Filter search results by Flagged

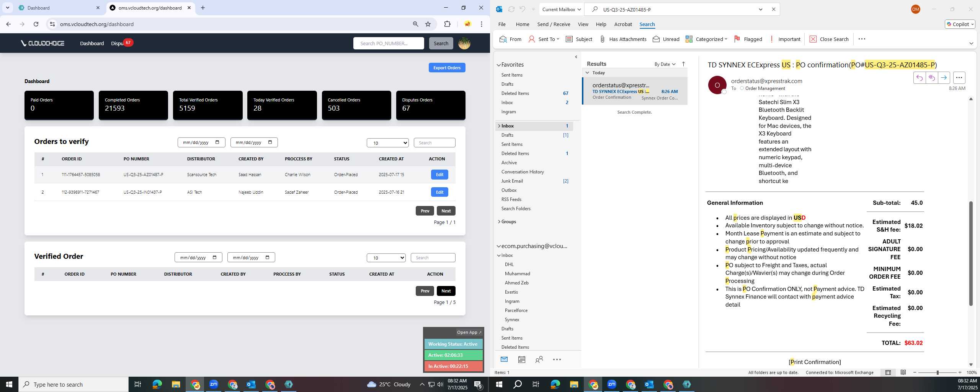(748, 39)
